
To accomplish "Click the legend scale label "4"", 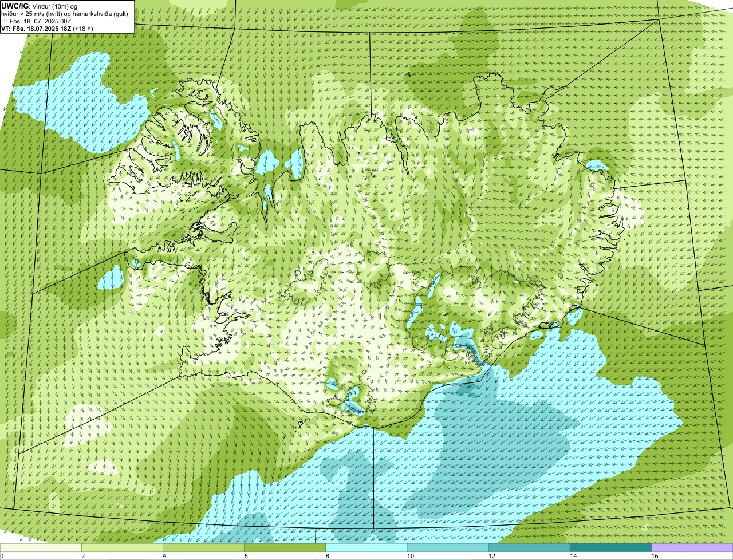I will 164,556.
